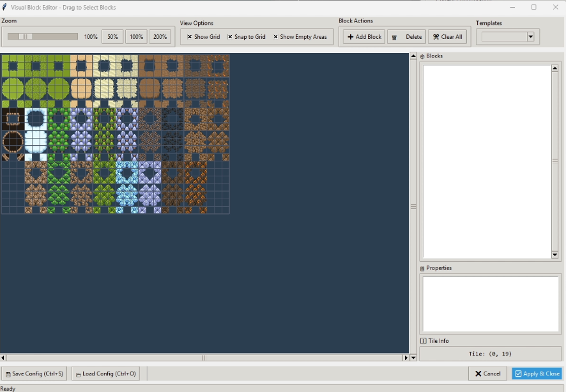The height and width of the screenshot is (392, 566).
Task: Click the light blue ice ring tile in bottom row group
Action: [x=127, y=172]
